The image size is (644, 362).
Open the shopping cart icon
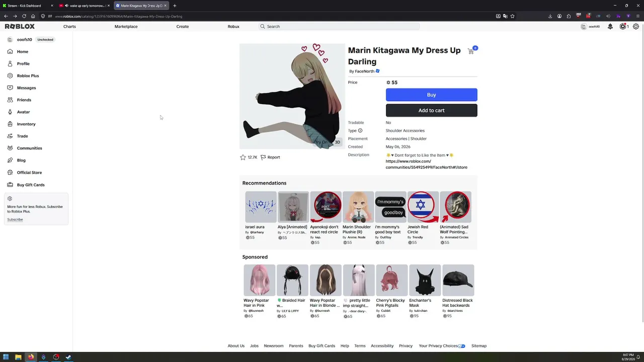coord(471,51)
